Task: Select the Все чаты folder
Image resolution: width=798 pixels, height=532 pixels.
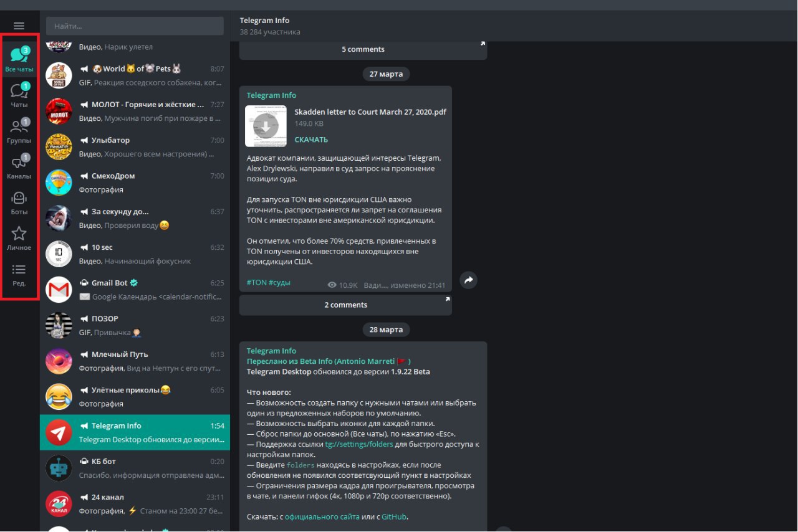Action: point(19,59)
